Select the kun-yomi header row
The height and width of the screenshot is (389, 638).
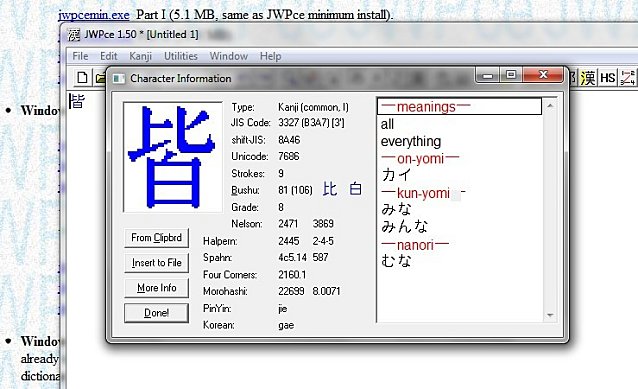coord(423,193)
